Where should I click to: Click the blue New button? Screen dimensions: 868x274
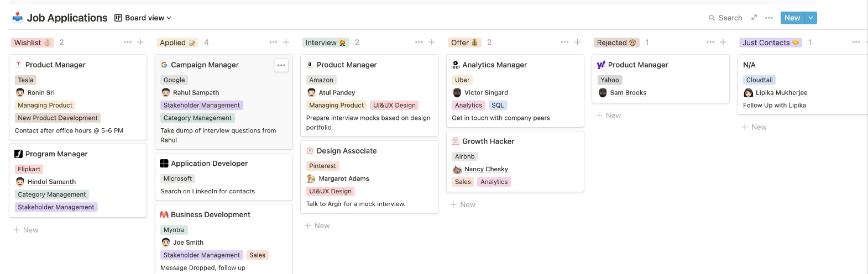[792, 18]
